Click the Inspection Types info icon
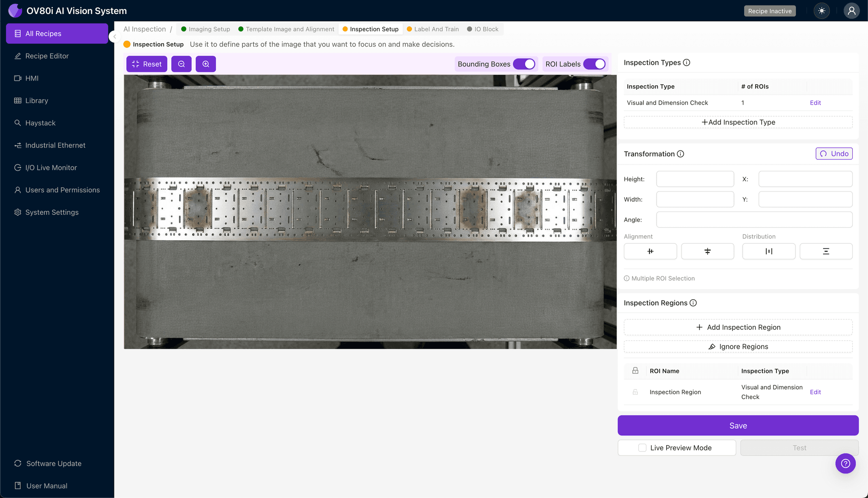868x498 pixels. [x=687, y=63]
